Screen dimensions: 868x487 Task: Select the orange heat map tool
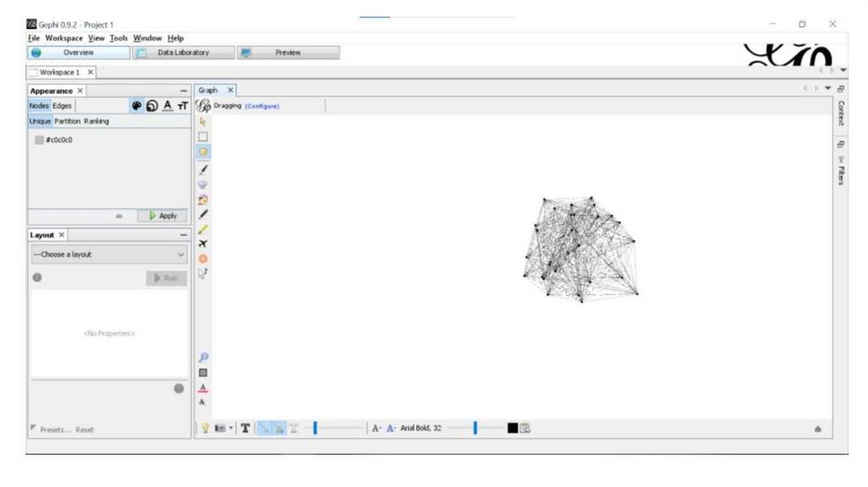203,259
